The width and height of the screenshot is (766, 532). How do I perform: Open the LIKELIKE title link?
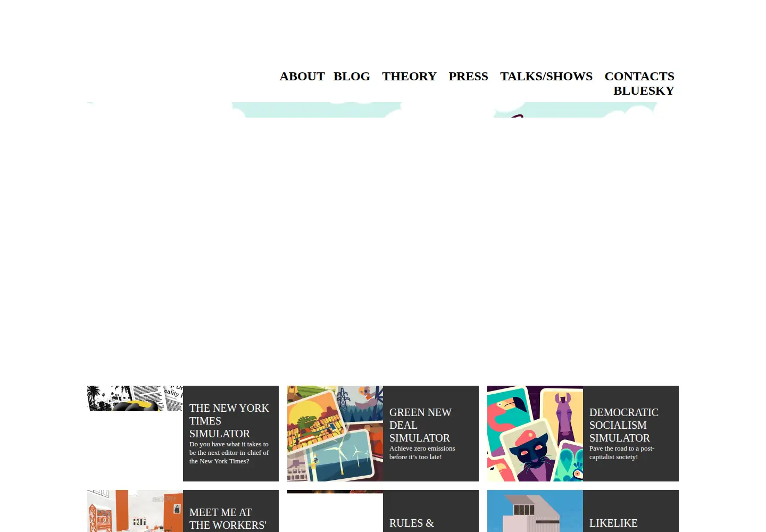click(613, 523)
